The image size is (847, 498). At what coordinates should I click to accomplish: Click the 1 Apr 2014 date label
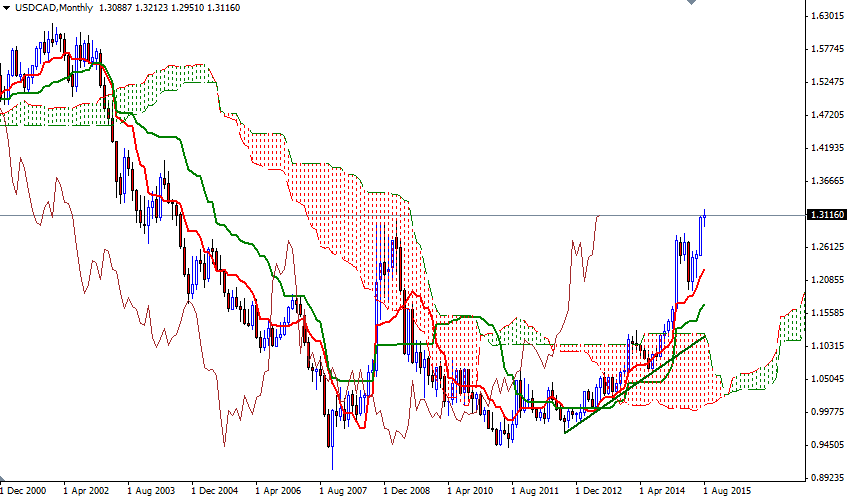coord(662,490)
